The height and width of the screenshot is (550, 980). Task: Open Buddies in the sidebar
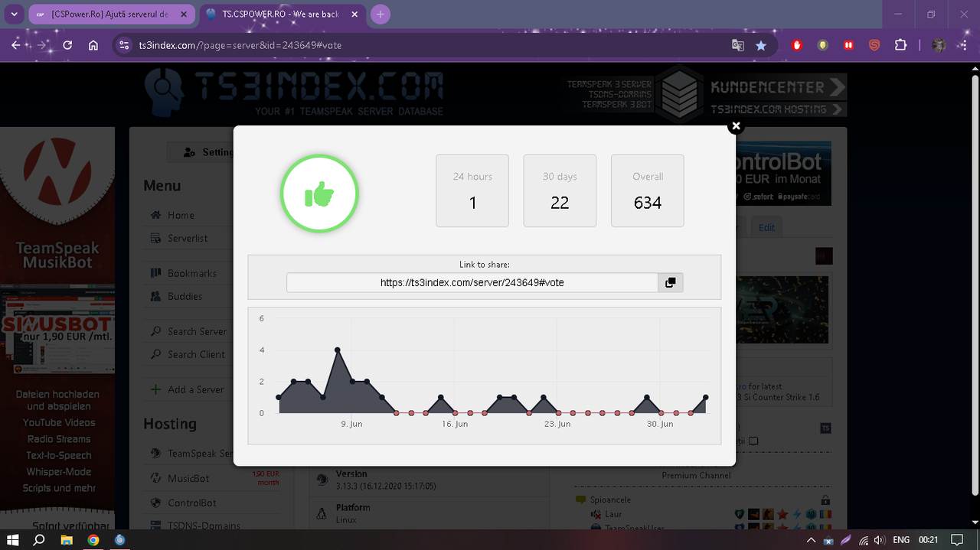coord(185,297)
